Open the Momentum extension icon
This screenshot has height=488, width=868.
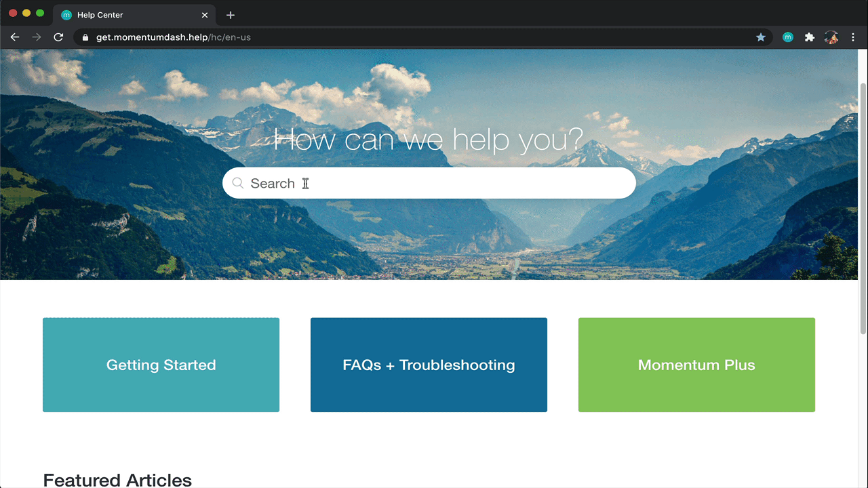788,37
